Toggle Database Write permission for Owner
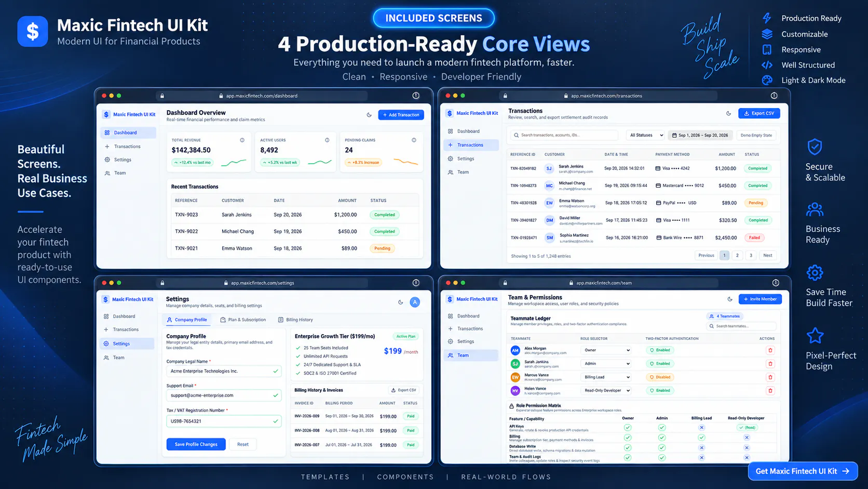Viewport: 868px width, 489px height. [628, 447]
